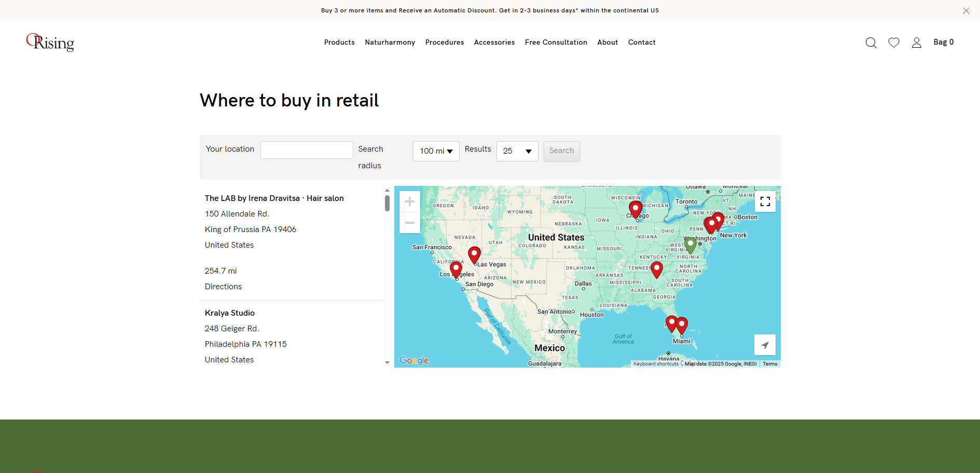This screenshot has height=473, width=980.
Task: Open the About menu item
Action: coord(608,43)
